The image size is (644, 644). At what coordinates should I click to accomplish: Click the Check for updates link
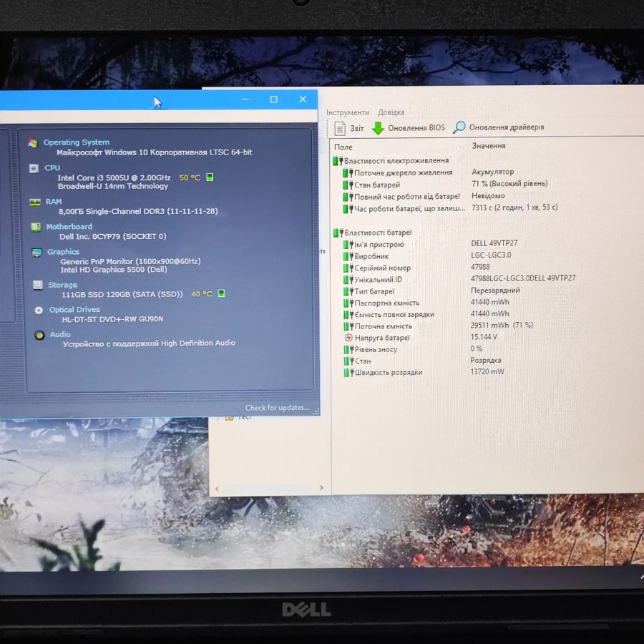277,407
